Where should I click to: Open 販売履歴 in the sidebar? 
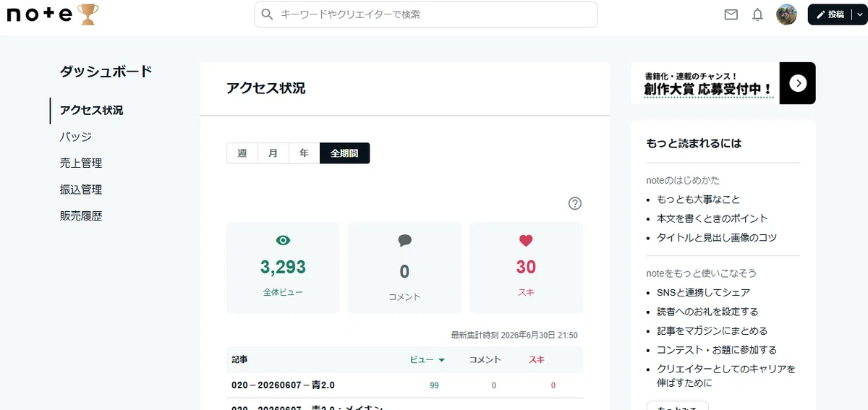[x=81, y=216]
